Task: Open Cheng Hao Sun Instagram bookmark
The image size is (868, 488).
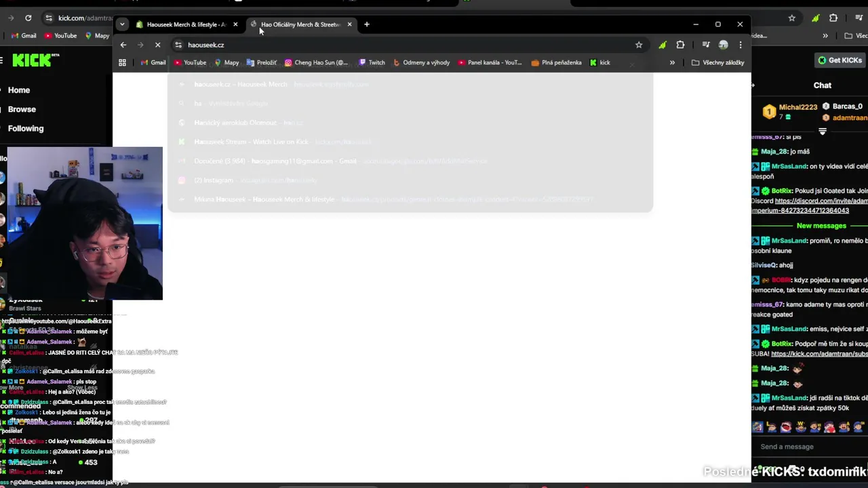Action: tap(316, 62)
